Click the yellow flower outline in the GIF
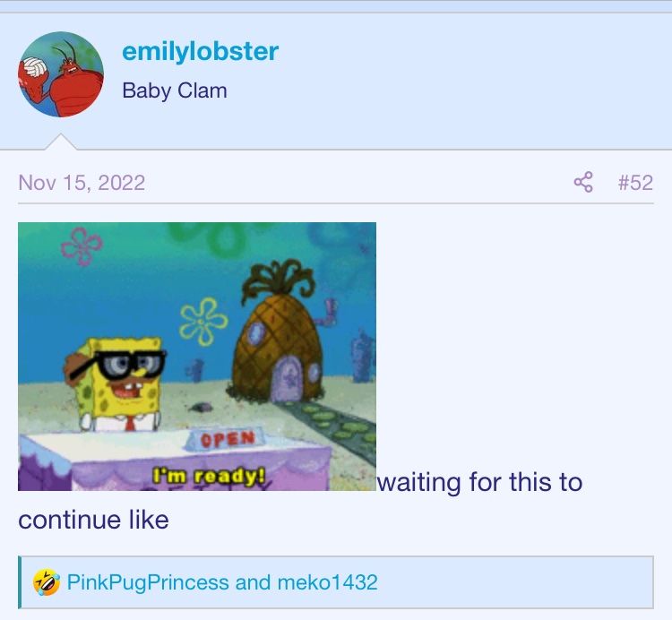Image resolution: width=672 pixels, height=620 pixels. point(203,322)
